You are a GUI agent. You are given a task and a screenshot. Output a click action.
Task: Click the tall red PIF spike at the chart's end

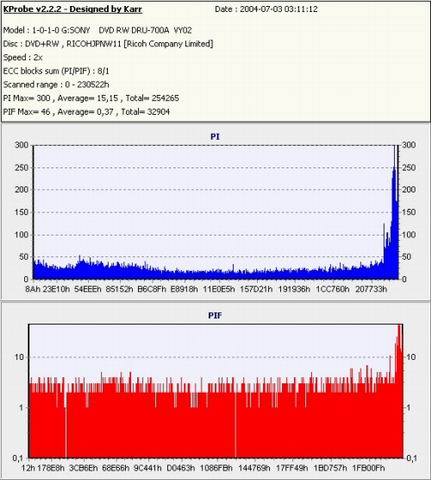tap(399, 390)
